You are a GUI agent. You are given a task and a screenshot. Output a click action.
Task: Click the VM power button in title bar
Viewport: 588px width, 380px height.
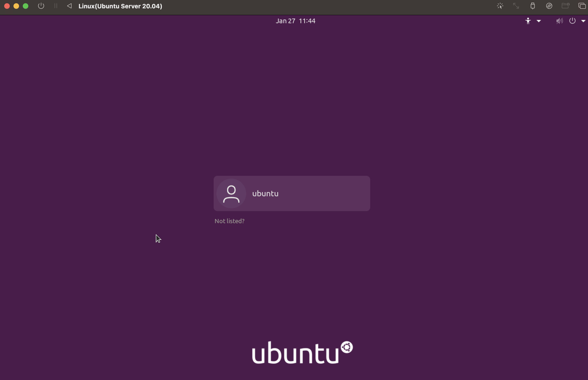(41, 6)
